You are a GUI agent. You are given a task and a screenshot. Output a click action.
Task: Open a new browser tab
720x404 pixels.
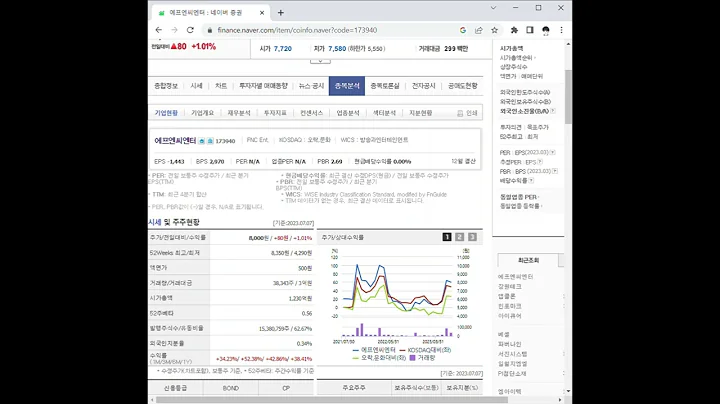pyautogui.click(x=281, y=13)
